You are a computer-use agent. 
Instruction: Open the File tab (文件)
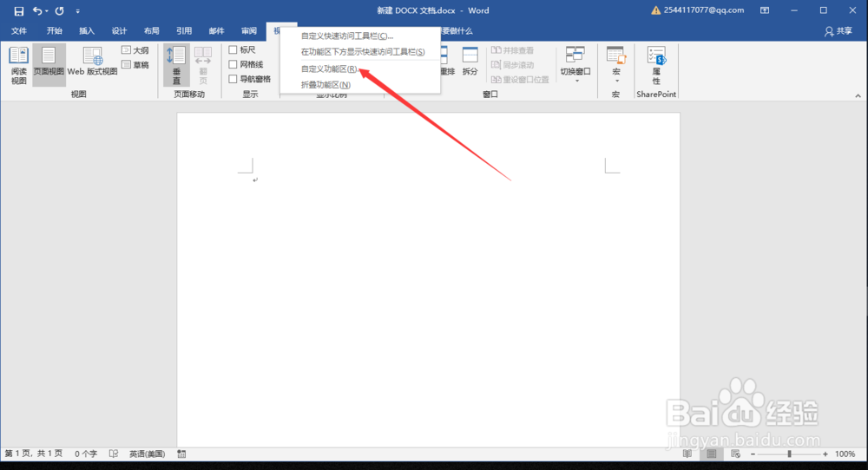(19, 31)
